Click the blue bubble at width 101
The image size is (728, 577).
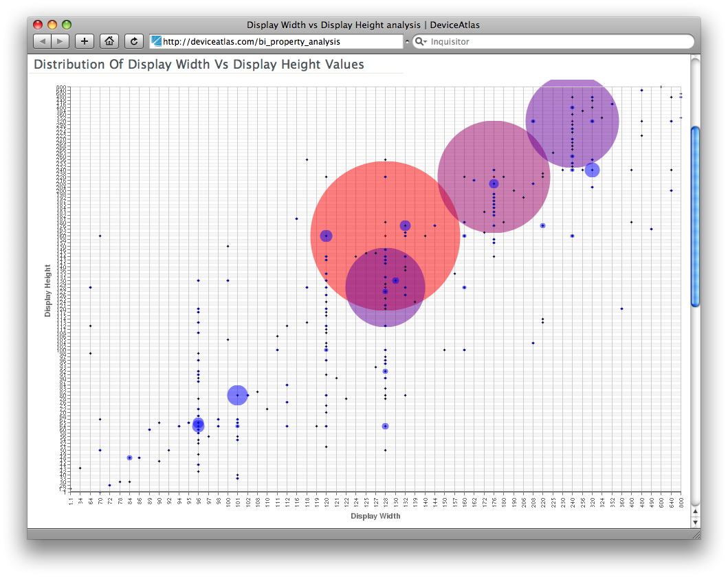click(x=237, y=395)
